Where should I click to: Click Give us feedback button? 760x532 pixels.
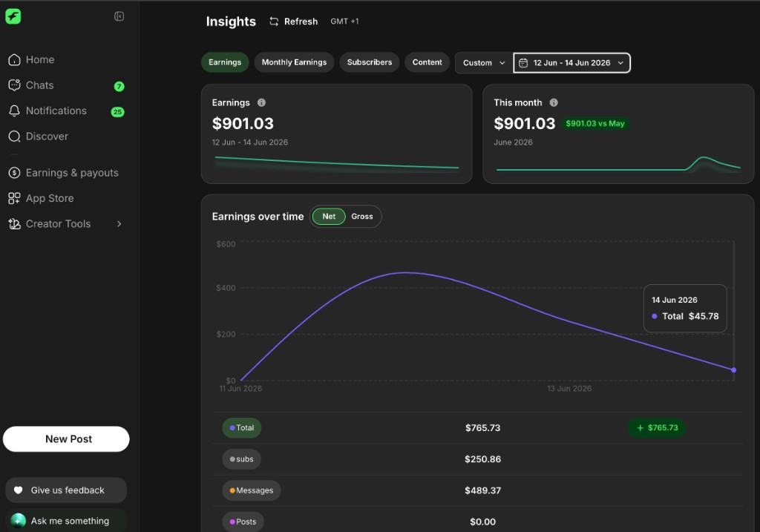coord(66,490)
